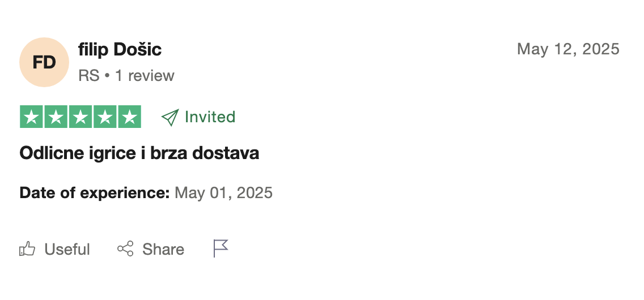Click the RS country code
Image resolution: width=644 pixels, height=300 pixels.
[x=89, y=76]
